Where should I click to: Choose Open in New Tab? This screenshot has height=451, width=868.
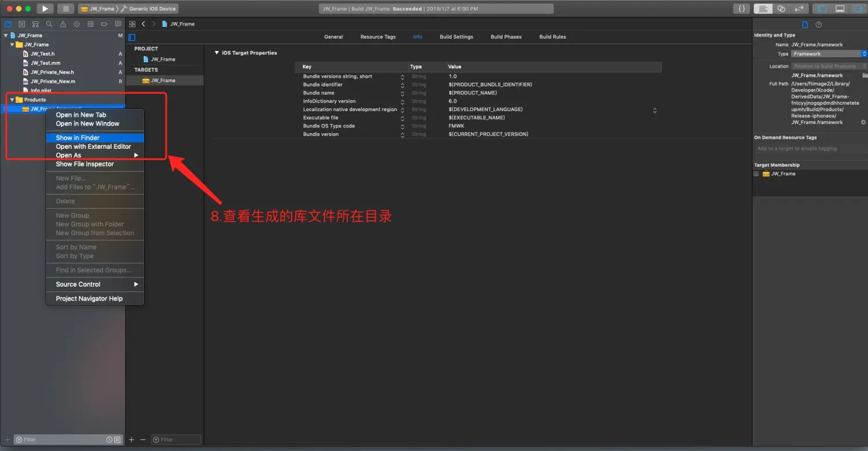(x=95, y=115)
